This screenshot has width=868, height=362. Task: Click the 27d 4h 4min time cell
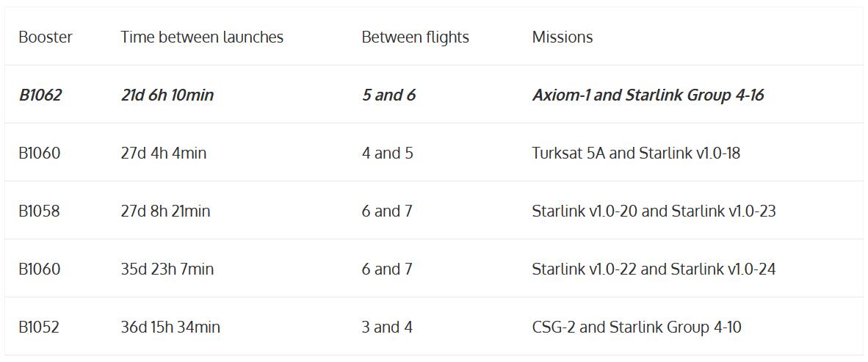(x=164, y=153)
